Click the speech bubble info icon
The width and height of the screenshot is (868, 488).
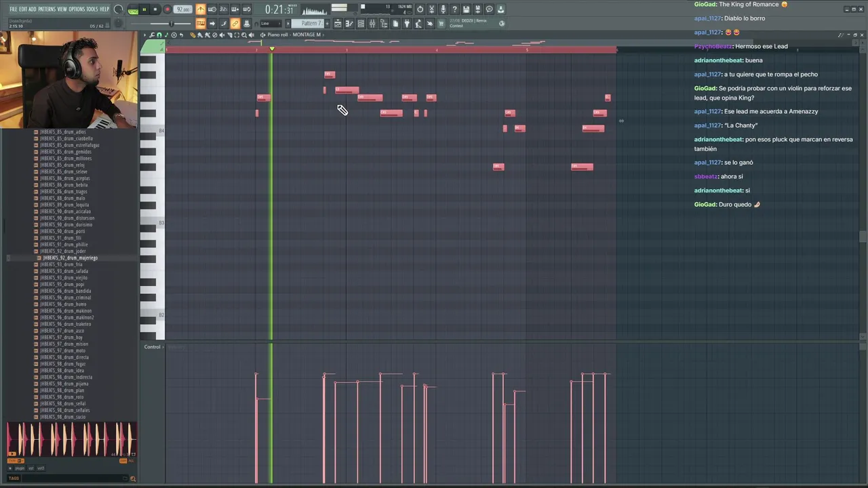tap(489, 9)
